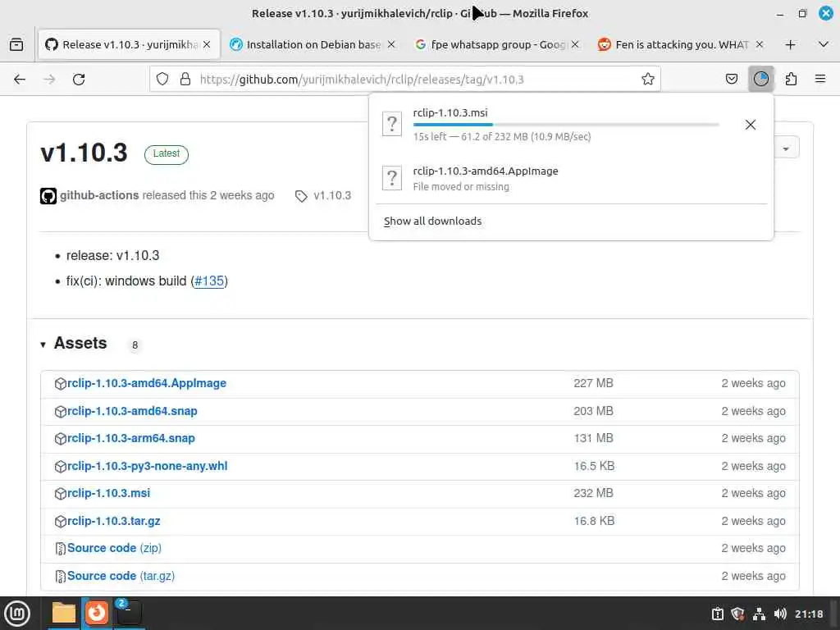Click the update manager shield tray icon
The width and height of the screenshot is (840, 630).
tap(737, 614)
